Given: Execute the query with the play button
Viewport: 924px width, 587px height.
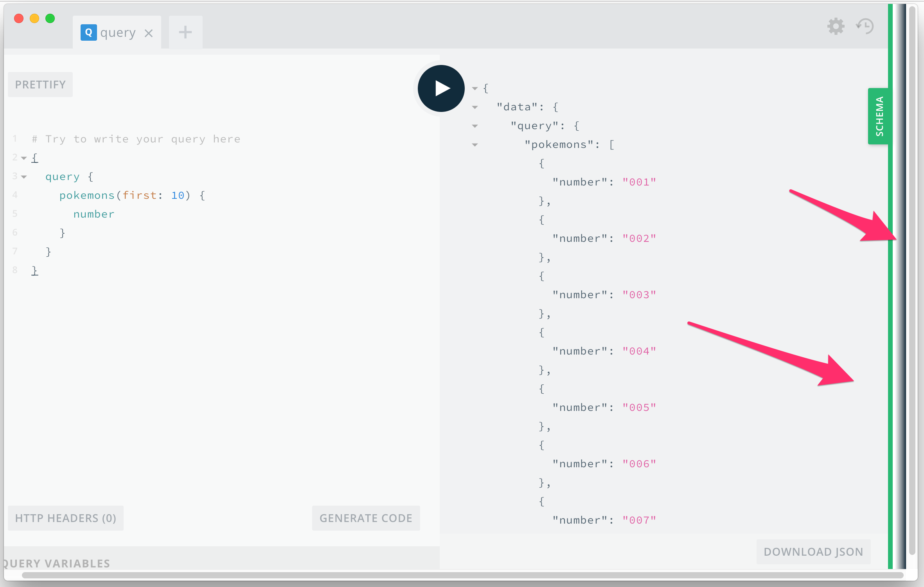Looking at the screenshot, I should [440, 88].
